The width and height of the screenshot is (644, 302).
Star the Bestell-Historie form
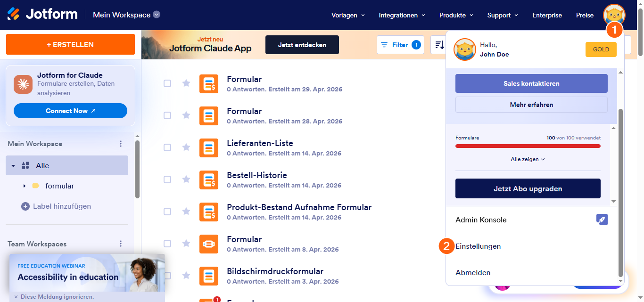[186, 180]
